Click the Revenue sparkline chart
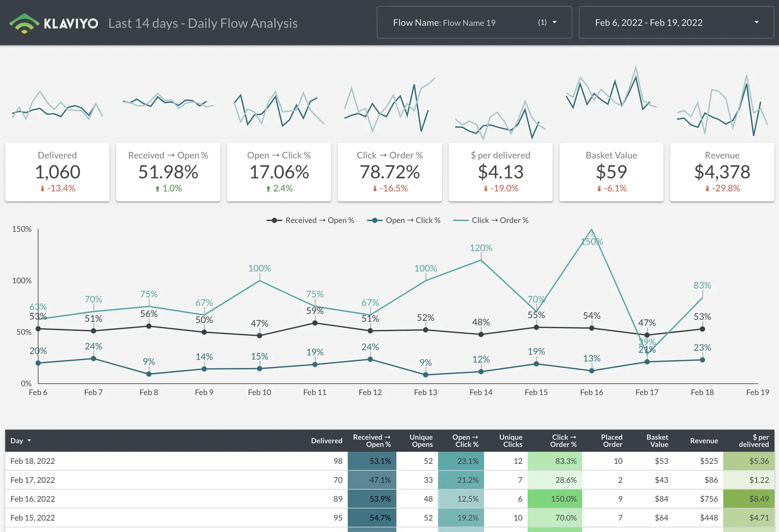The image size is (779, 532). tap(722, 105)
